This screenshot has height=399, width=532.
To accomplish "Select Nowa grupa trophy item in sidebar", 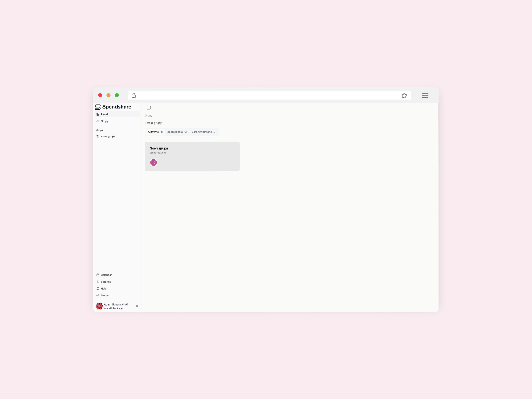I will coord(117,136).
